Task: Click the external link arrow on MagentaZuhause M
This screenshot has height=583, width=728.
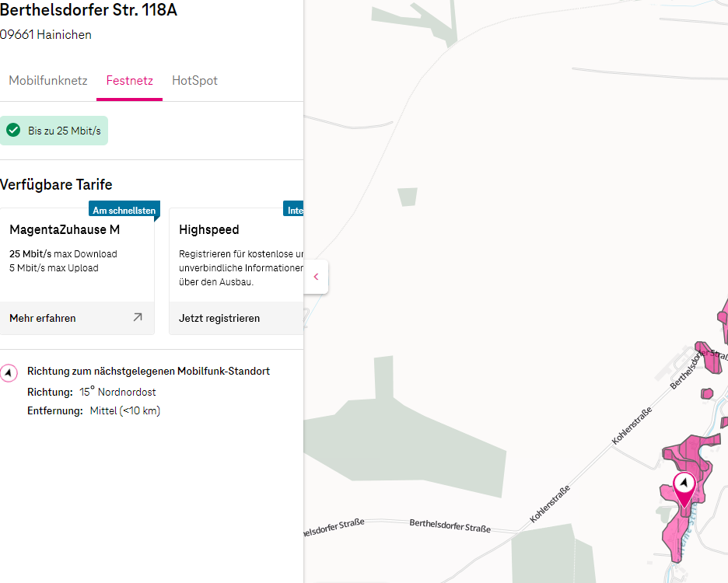Action: tap(138, 317)
